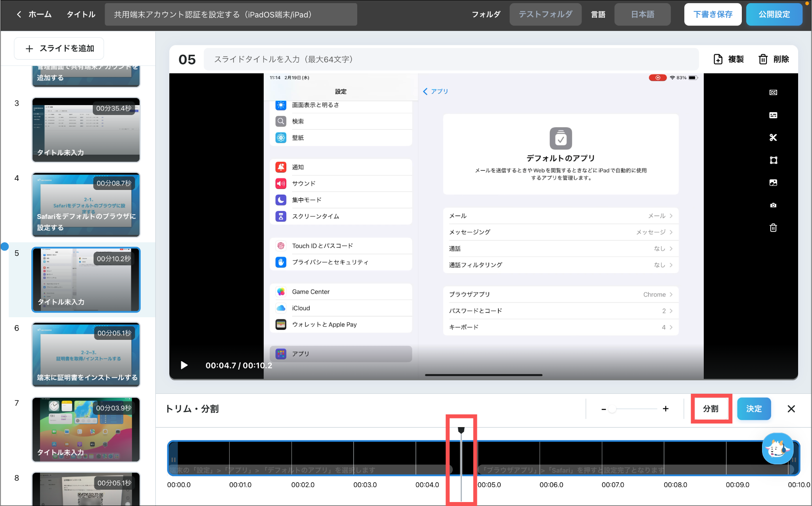The width and height of the screenshot is (812, 506).
Task: Click the camera snapshot icon
Action: tap(773, 205)
